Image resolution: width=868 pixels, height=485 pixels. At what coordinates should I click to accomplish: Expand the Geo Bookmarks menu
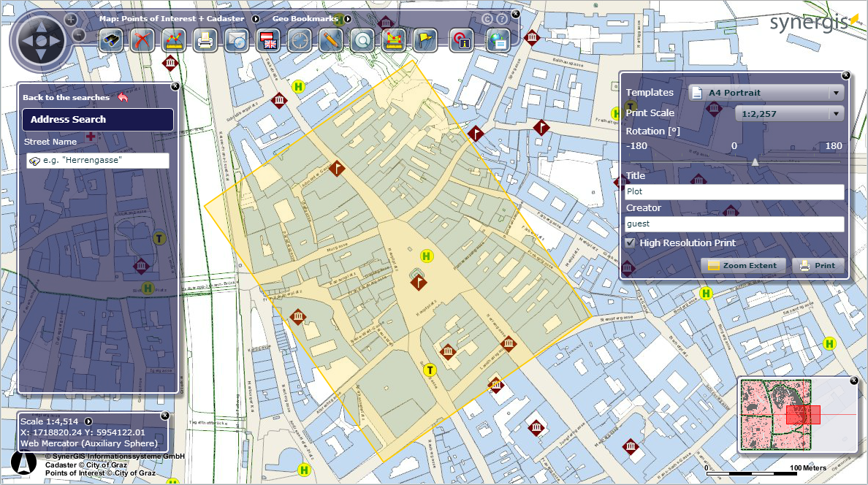348,18
